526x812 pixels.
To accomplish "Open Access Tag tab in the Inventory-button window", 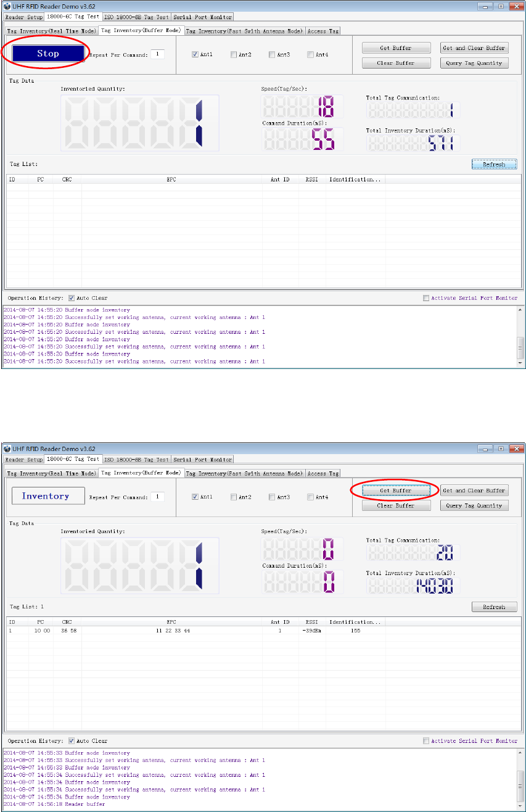I will pyautogui.click(x=323, y=473).
